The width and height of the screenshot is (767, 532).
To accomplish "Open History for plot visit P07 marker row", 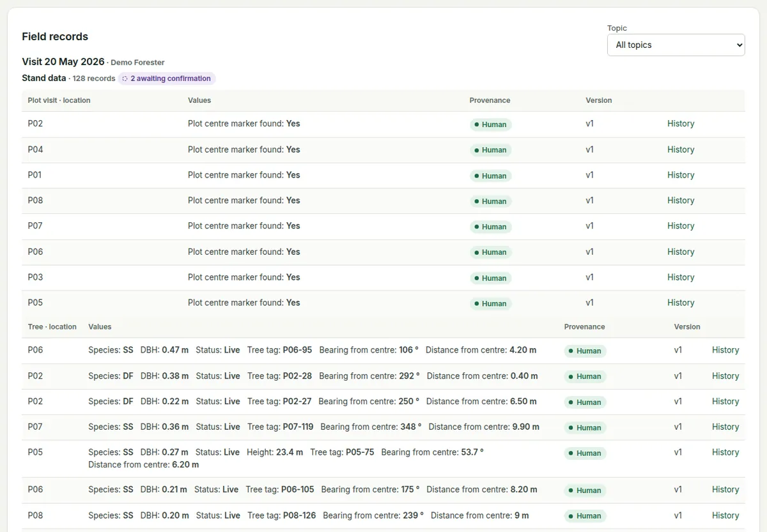I will pyautogui.click(x=681, y=226).
